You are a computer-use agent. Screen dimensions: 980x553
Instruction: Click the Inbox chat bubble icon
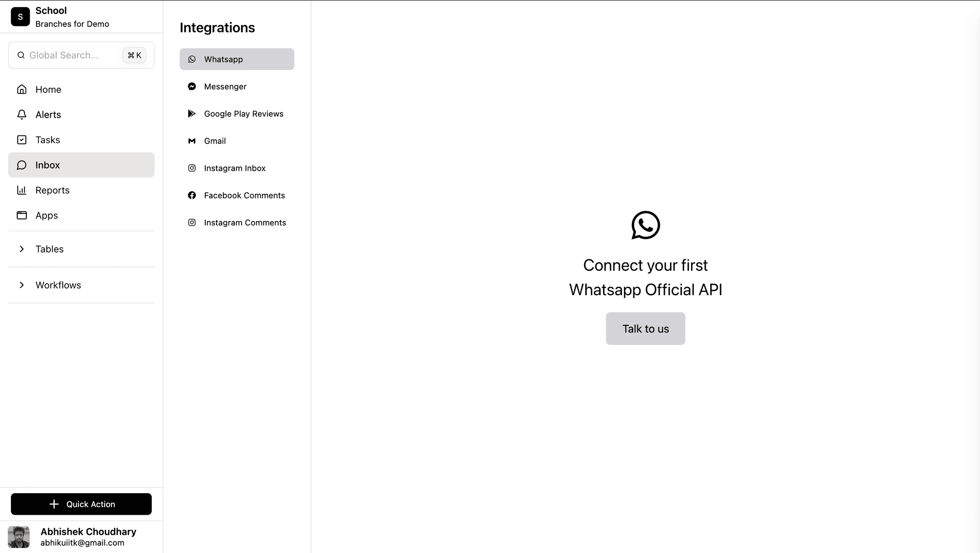tap(22, 165)
